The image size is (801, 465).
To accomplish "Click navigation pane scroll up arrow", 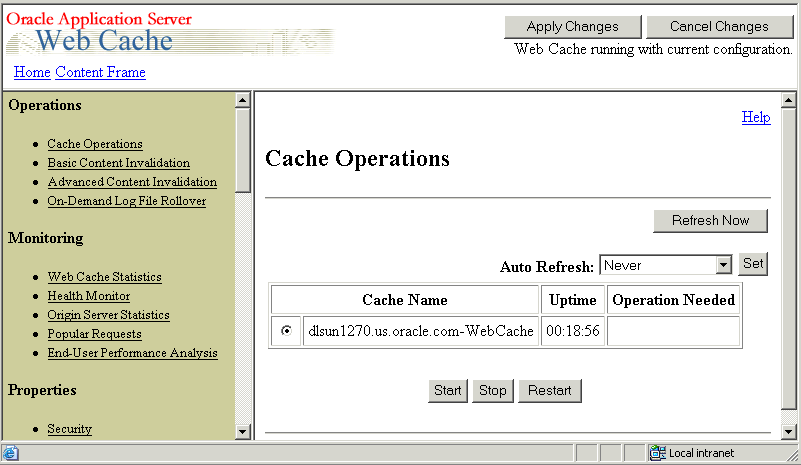I will 243,100.
